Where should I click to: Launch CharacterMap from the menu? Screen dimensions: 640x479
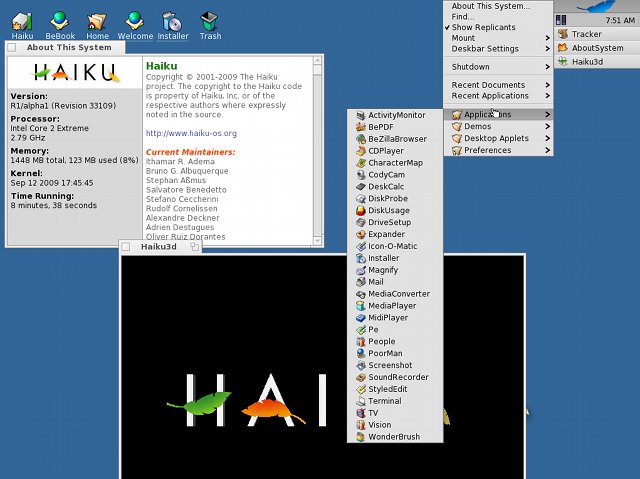coord(395,162)
